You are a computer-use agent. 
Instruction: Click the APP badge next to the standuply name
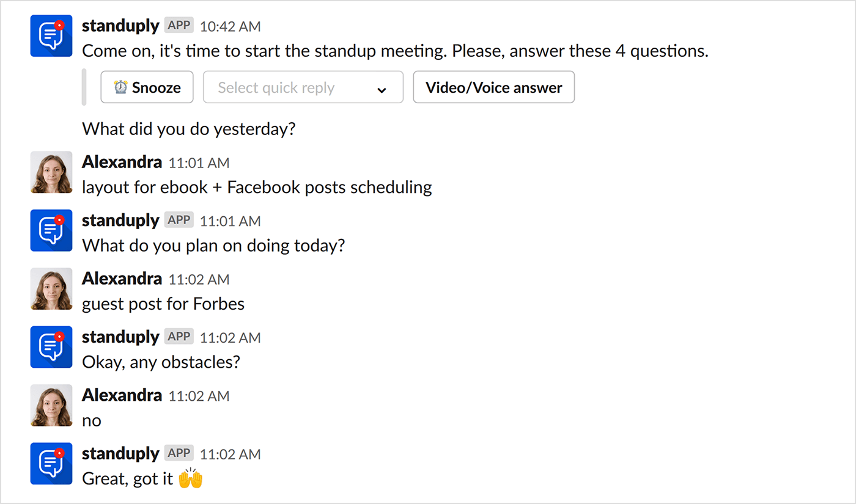click(179, 25)
